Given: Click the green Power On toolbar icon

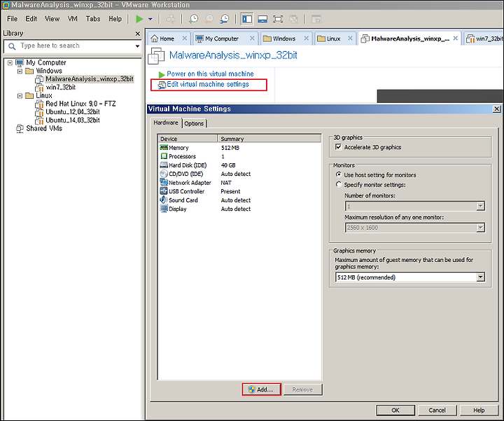Looking at the screenshot, I should coord(139,20).
